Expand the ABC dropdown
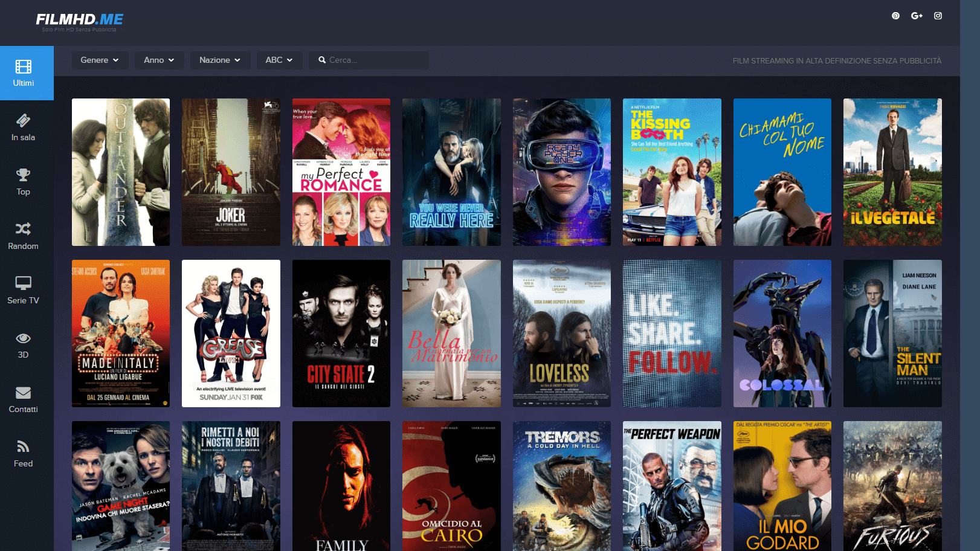Viewport: 980px width, 551px height. (279, 60)
